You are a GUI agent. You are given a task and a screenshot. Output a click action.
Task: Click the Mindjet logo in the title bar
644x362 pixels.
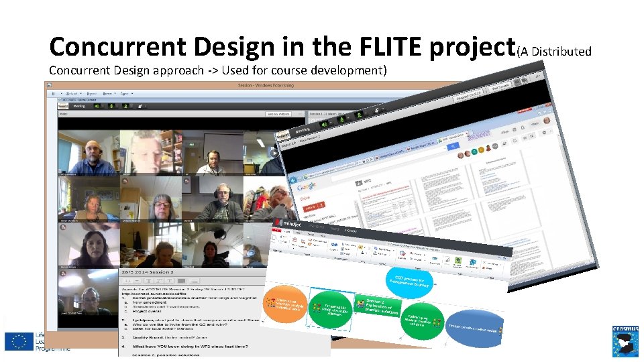[x=288, y=224]
